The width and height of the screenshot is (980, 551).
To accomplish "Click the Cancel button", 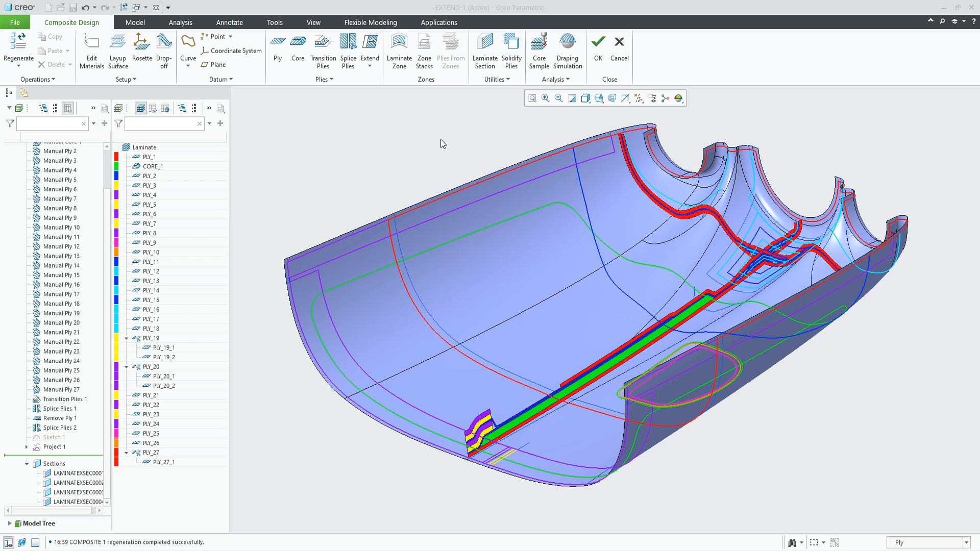I will 619,47.
